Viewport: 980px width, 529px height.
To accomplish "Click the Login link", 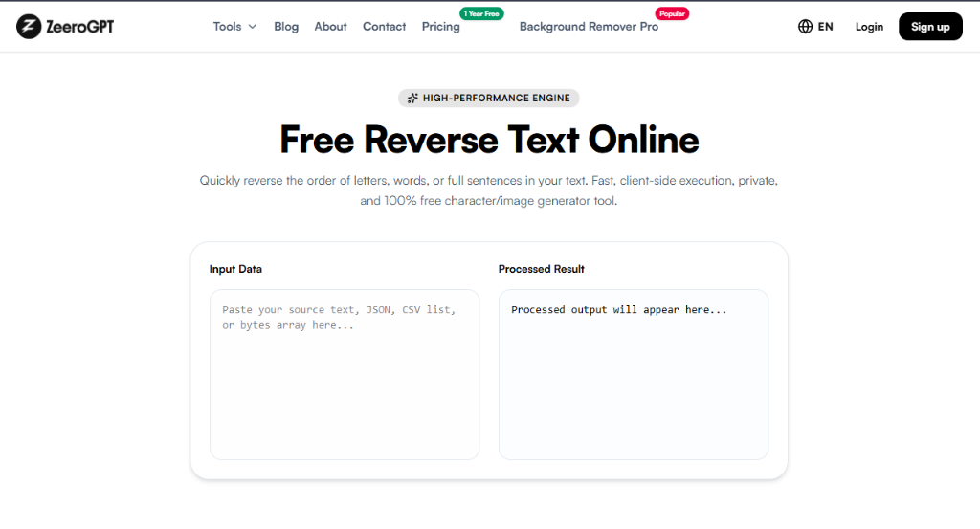I will point(869,26).
